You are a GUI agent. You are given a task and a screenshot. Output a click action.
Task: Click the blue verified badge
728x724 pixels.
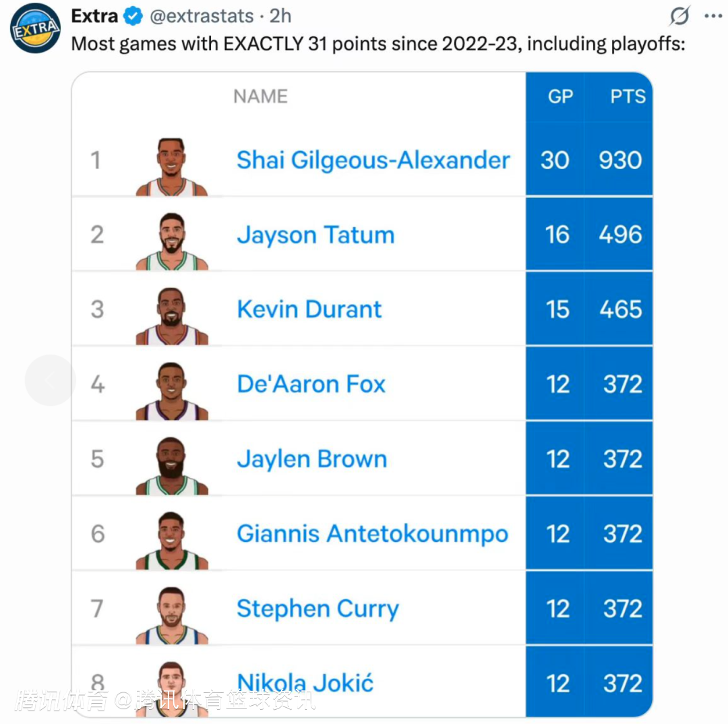(133, 16)
